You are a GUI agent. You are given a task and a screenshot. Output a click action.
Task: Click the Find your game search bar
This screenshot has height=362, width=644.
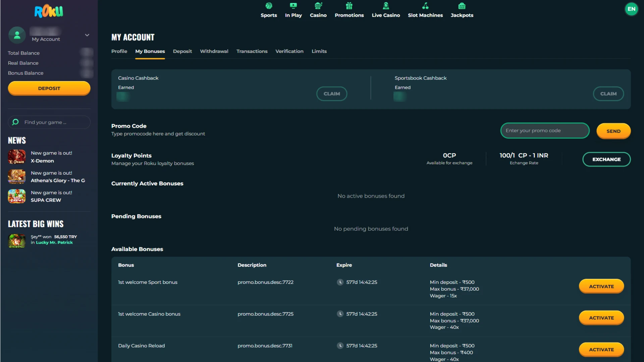(x=49, y=122)
